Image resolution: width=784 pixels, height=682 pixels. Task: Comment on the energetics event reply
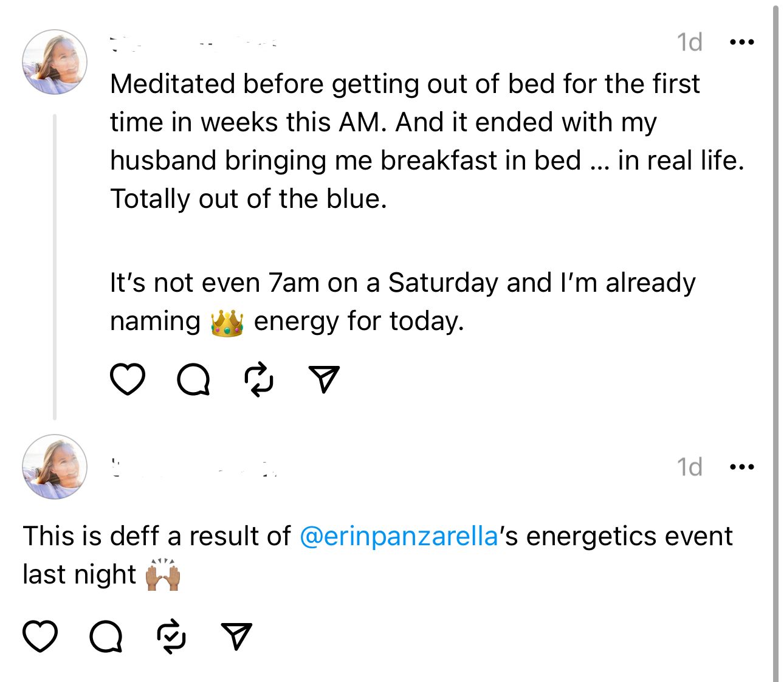click(106, 636)
